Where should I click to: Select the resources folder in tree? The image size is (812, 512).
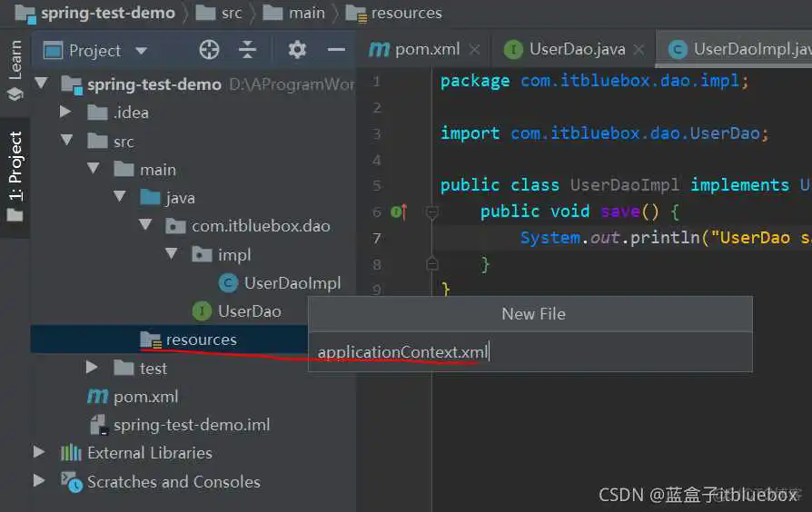coord(201,340)
